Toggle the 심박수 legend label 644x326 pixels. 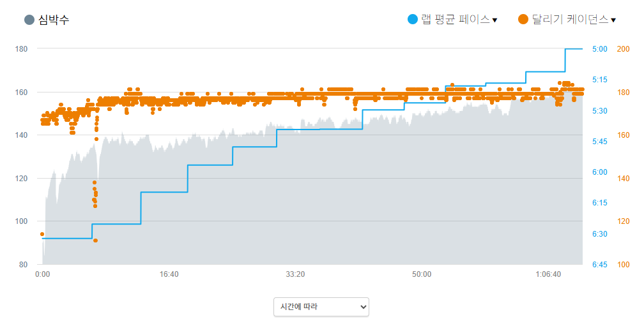tap(54, 20)
